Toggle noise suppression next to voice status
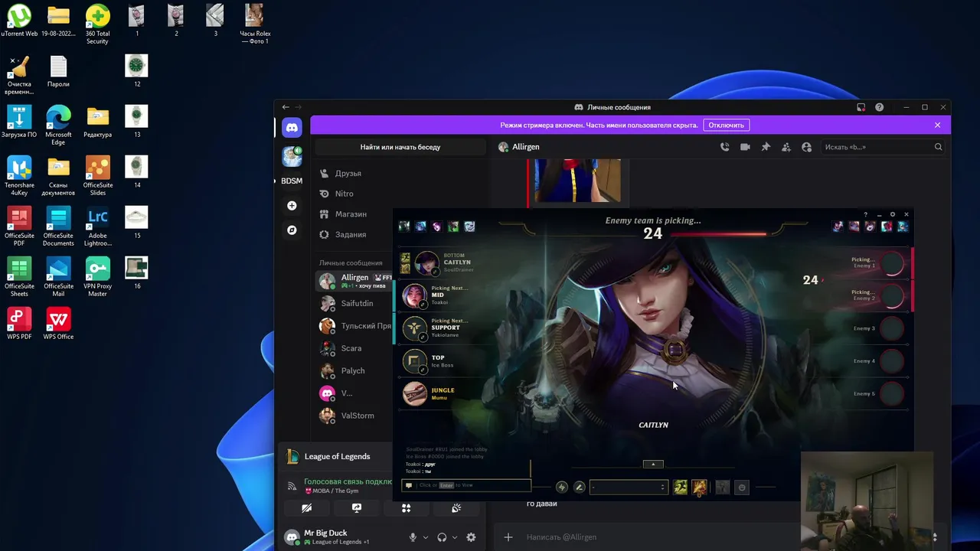The image size is (980, 551). click(292, 486)
